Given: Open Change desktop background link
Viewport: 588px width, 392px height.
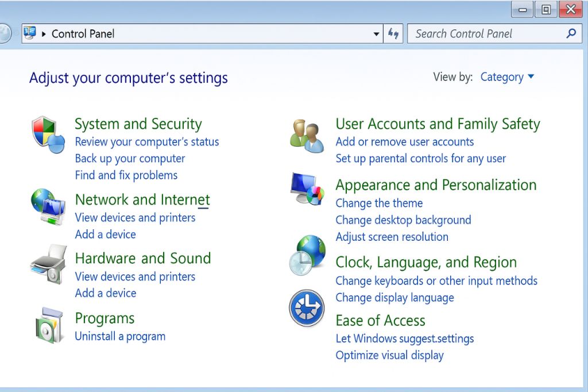Looking at the screenshot, I should pos(403,220).
